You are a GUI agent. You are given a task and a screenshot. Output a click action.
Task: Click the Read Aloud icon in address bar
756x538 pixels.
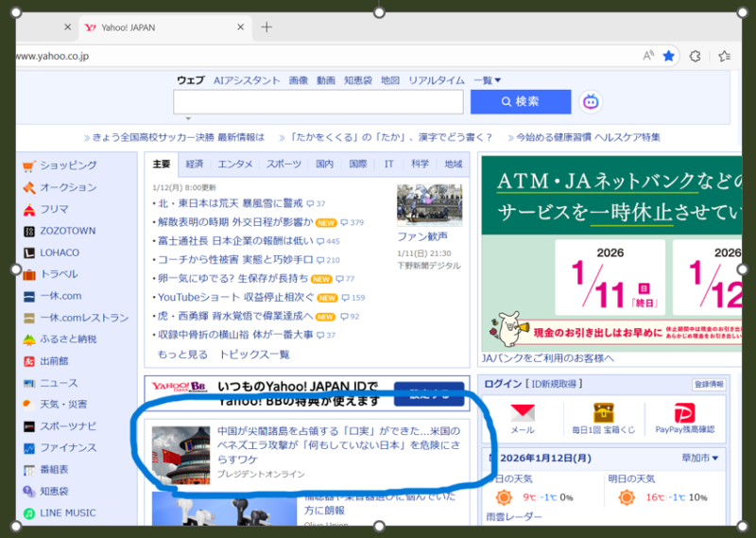click(648, 56)
